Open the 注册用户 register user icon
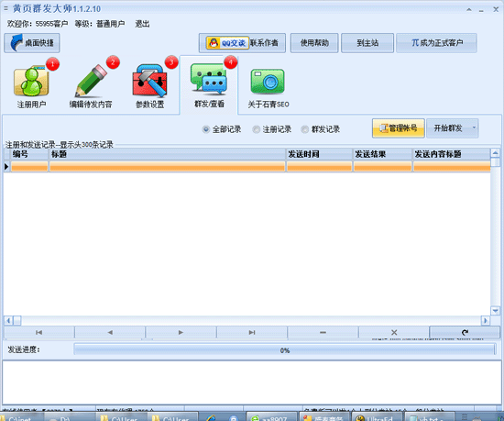The width and height of the screenshot is (504, 421). pos(31,81)
